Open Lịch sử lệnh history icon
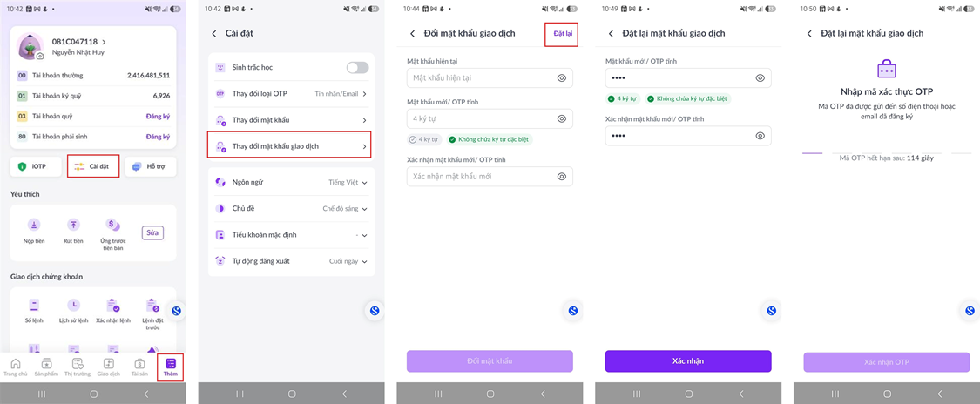Image resolution: width=980 pixels, height=404 pixels. pos(74,306)
